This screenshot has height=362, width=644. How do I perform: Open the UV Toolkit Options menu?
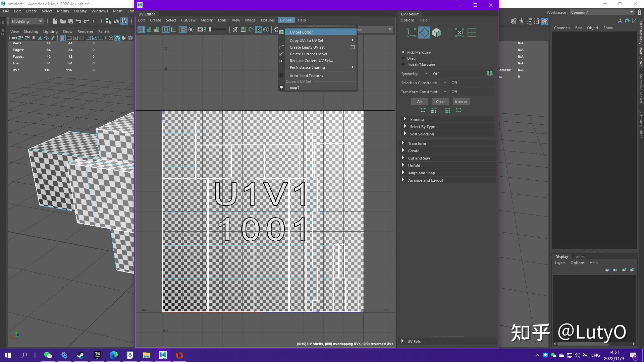[408, 20]
